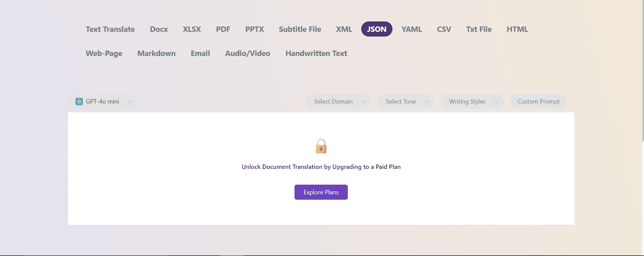Open the YAML tab
Screen dimensions: 644x256
click(412, 29)
